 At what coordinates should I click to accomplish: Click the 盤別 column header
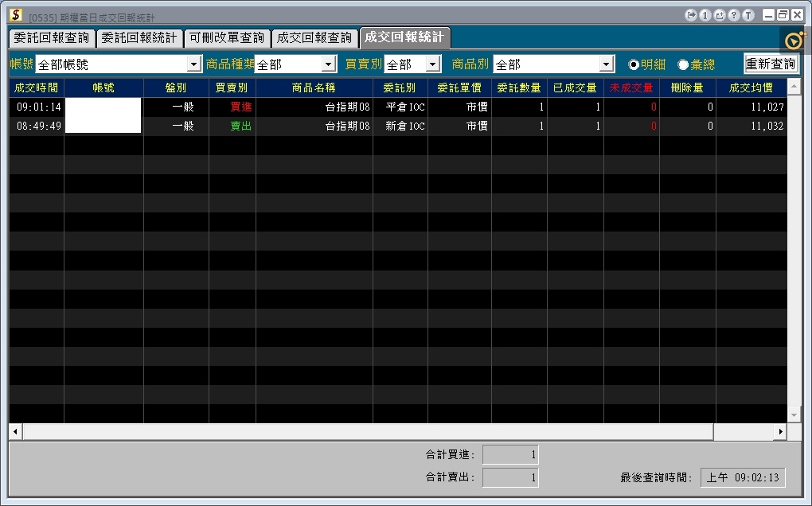tap(176, 88)
